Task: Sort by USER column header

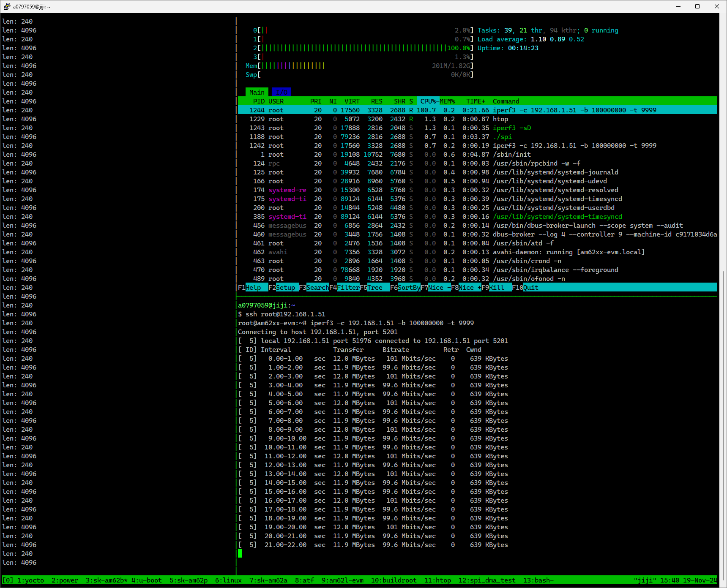Action: click(276, 101)
